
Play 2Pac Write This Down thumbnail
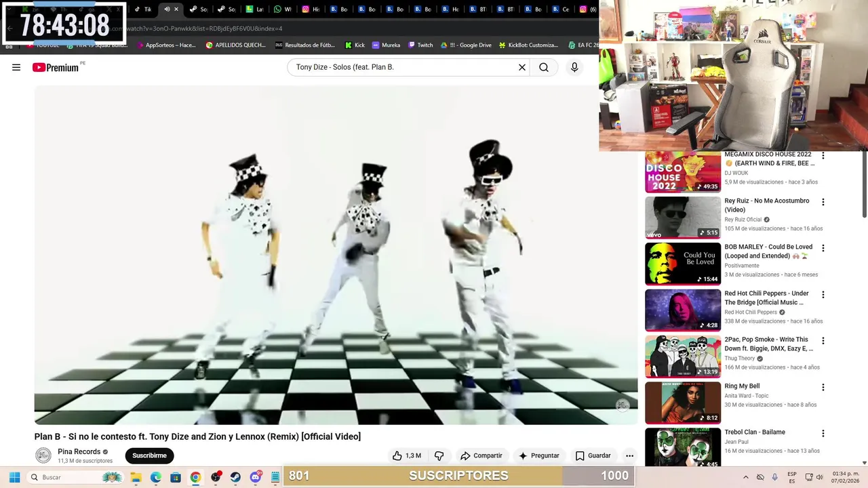click(x=683, y=357)
